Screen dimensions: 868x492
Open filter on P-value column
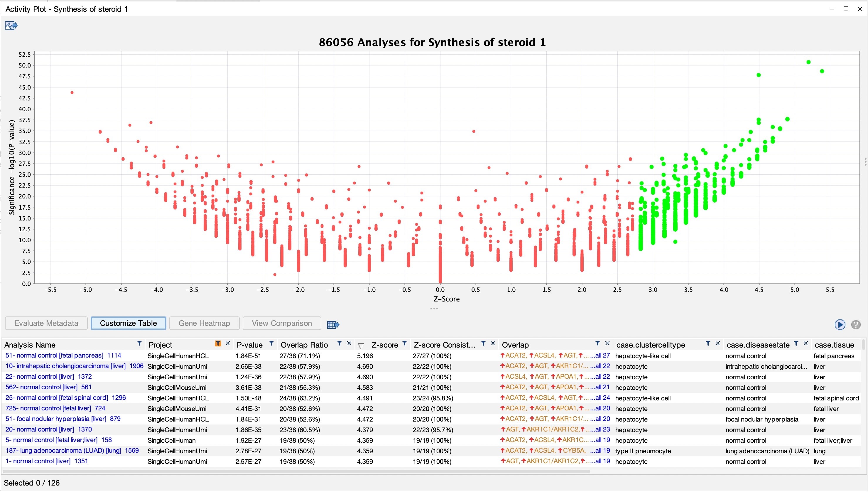[x=271, y=344]
